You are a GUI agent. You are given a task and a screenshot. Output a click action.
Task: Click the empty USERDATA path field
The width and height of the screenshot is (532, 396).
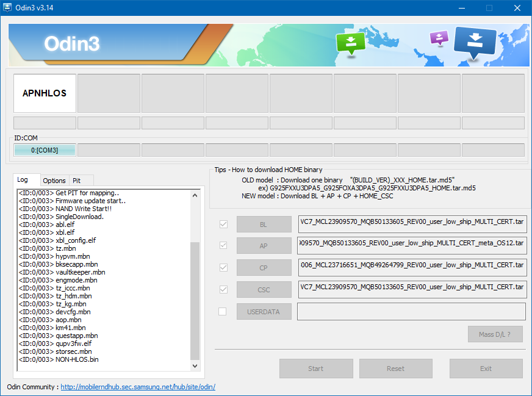pos(412,312)
